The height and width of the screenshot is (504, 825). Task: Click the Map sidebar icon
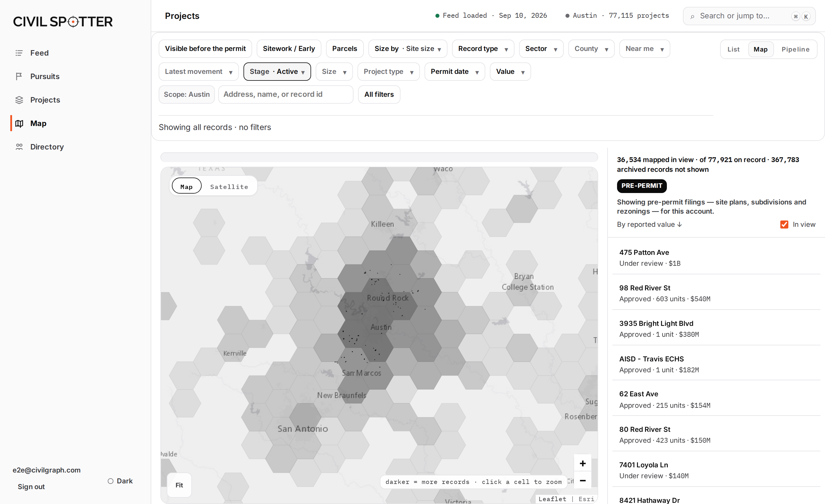tap(19, 123)
